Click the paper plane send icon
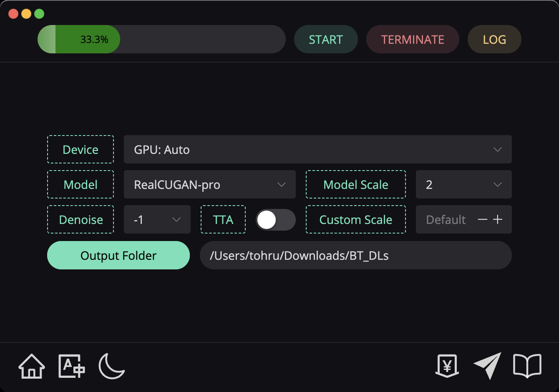The width and height of the screenshot is (559, 392). [x=487, y=366]
